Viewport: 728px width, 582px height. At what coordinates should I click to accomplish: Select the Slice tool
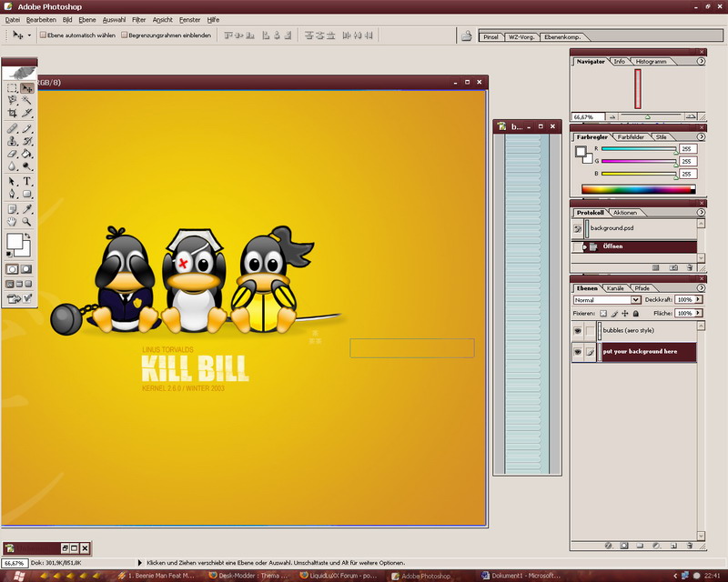[x=27, y=113]
